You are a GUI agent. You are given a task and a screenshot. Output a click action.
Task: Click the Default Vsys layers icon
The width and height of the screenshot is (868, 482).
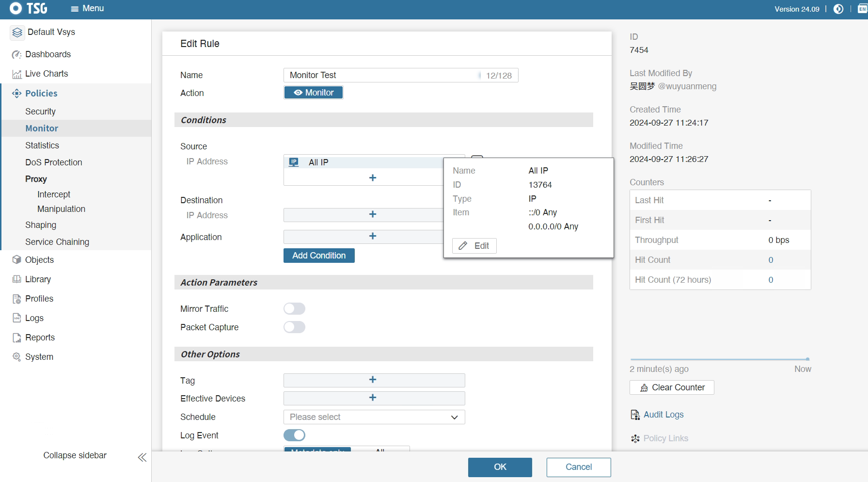(x=17, y=32)
